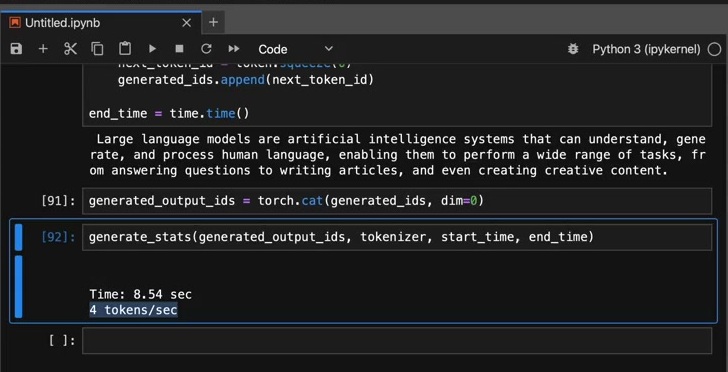Restart kernel and run all cells

(x=234, y=49)
